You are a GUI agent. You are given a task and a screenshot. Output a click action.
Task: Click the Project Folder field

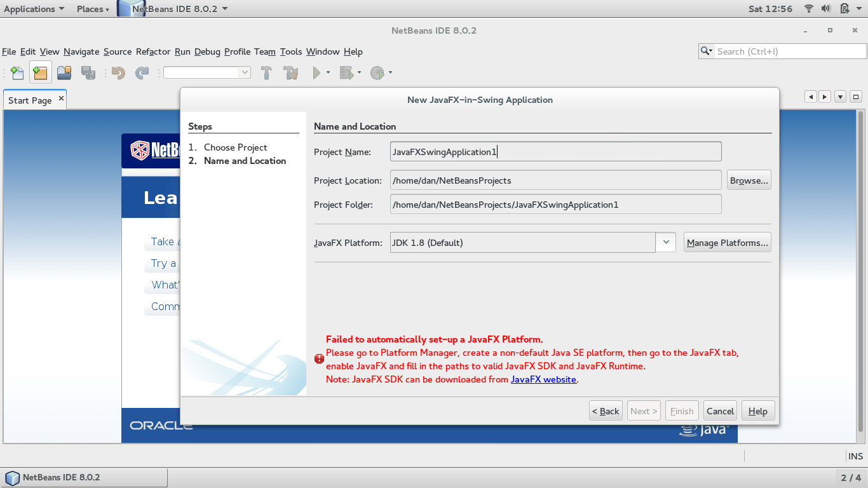[x=556, y=204]
